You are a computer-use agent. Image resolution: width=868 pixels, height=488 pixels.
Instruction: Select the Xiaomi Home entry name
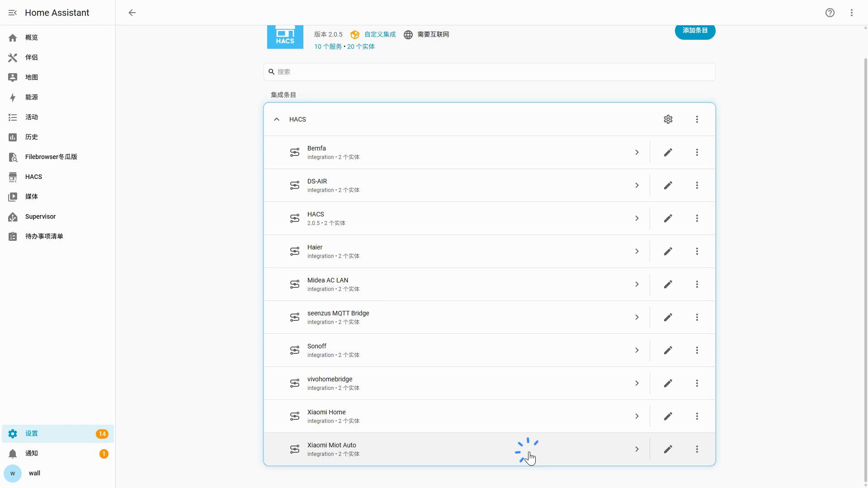point(326,412)
